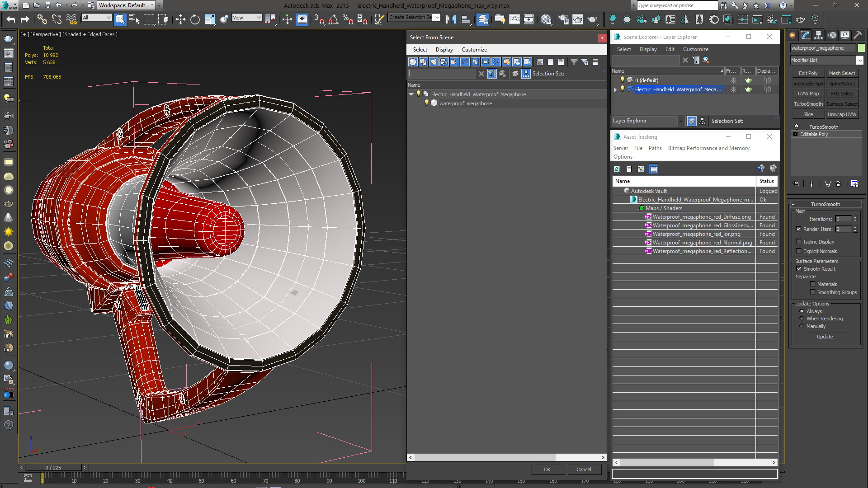Click Cancel in Select From Scene dialog
The height and width of the screenshot is (488, 868).
click(584, 469)
